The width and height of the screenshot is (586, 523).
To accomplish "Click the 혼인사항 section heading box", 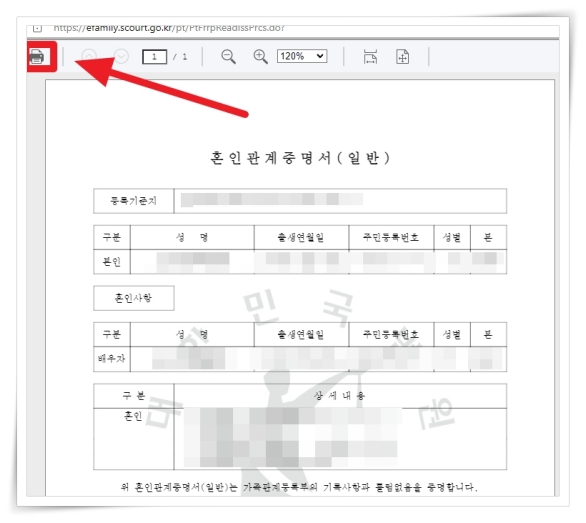I will 134,298.
